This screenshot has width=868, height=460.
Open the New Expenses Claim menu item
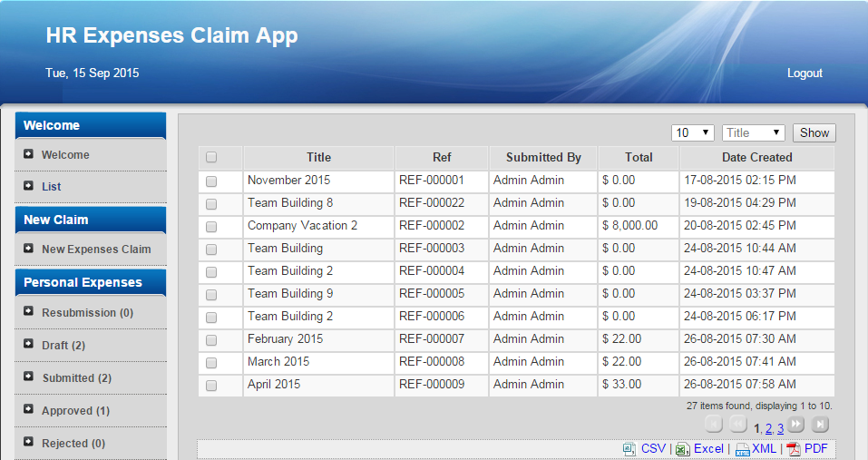96,249
